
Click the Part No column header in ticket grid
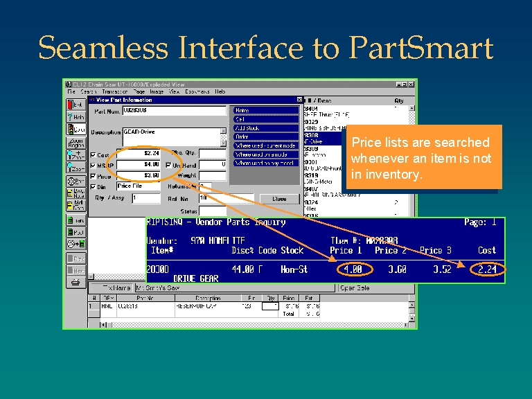click(x=145, y=298)
